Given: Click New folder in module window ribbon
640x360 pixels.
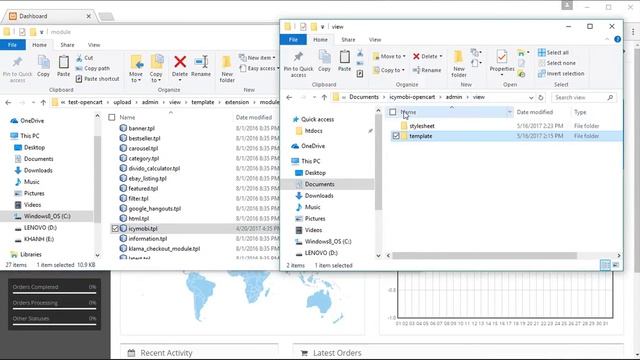Looking at the screenshot, I should click(x=227, y=69).
